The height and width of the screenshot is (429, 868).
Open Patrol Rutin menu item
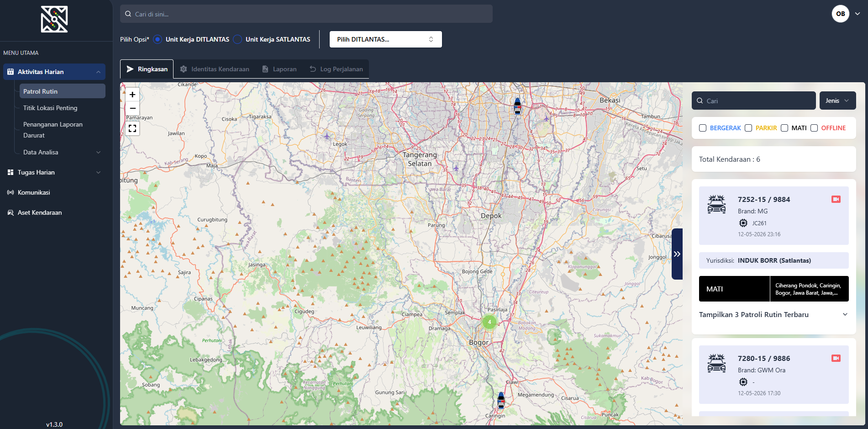coord(63,91)
